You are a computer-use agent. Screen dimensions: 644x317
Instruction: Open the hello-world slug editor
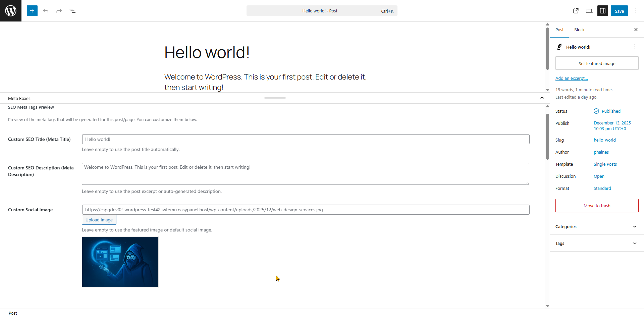[604, 140]
